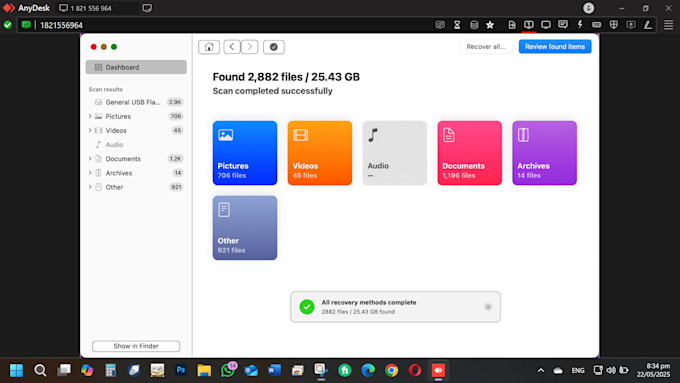
Task: Expand the Documents tree item
Action: click(x=90, y=159)
